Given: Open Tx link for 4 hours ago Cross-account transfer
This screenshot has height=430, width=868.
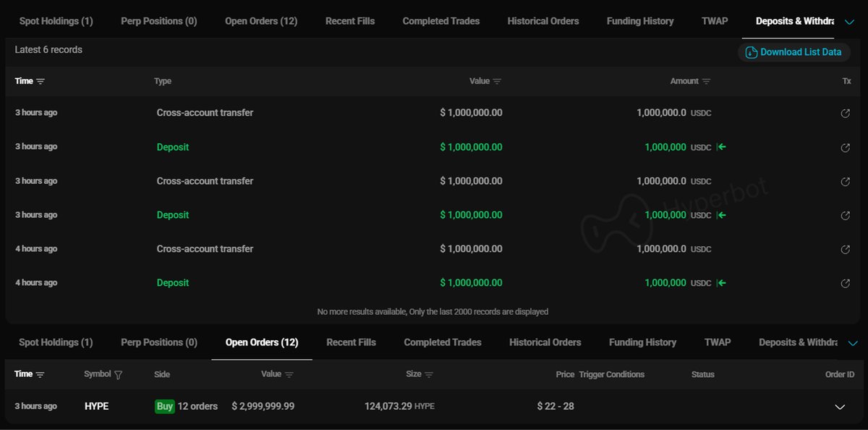Looking at the screenshot, I should [x=845, y=250].
